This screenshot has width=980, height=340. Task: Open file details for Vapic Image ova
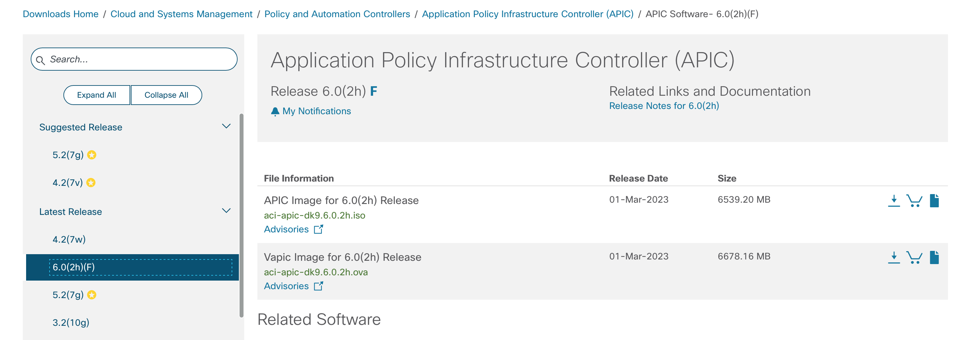coord(934,257)
